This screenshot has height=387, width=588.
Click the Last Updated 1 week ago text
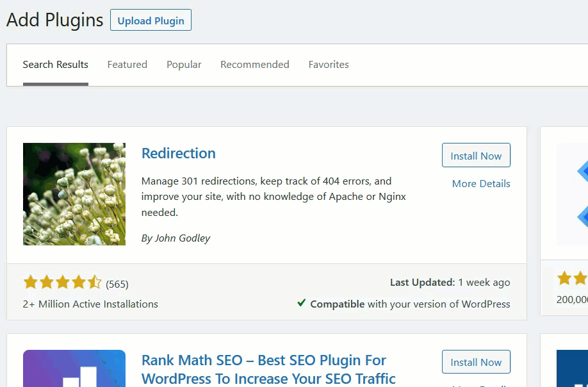point(450,283)
